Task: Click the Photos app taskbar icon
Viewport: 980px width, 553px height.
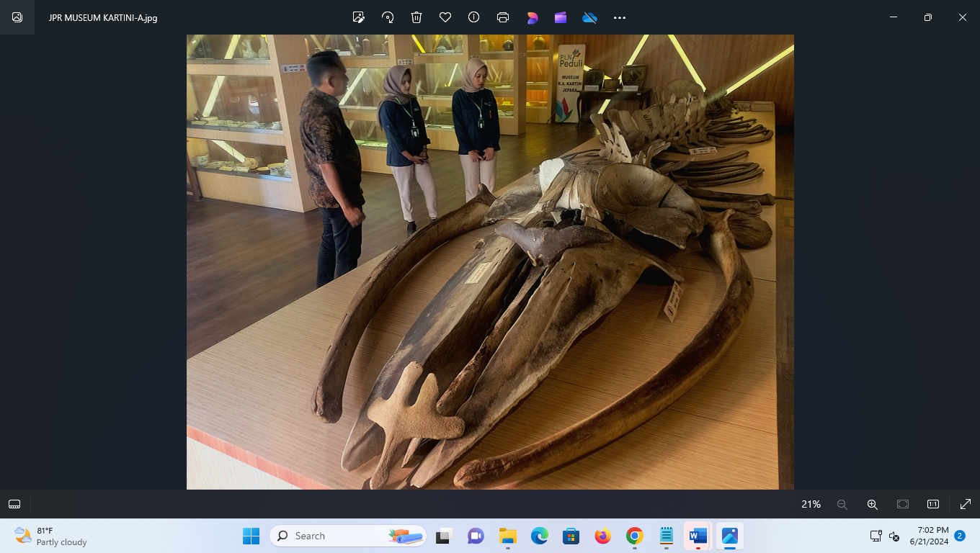Action: pyautogui.click(x=730, y=536)
